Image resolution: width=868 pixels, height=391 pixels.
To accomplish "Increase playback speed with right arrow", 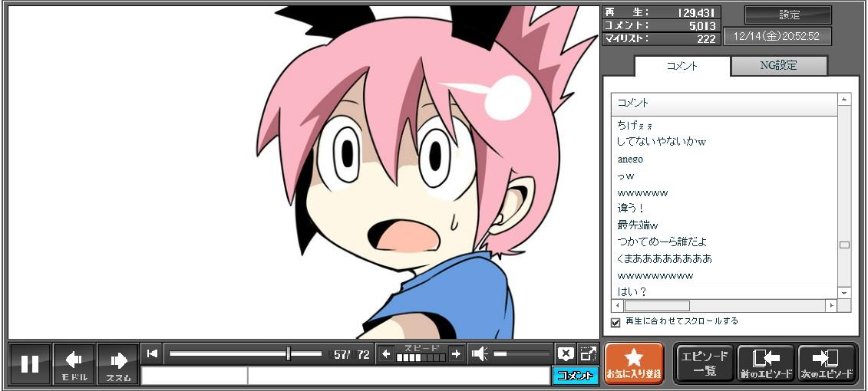I will pos(456,353).
